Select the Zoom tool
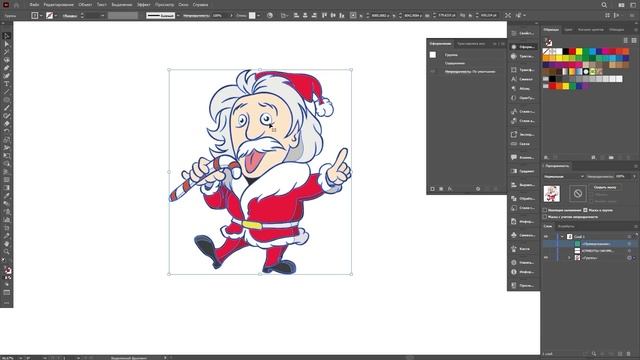Screen dimensions: 640x360 pyautogui.click(x=7, y=252)
